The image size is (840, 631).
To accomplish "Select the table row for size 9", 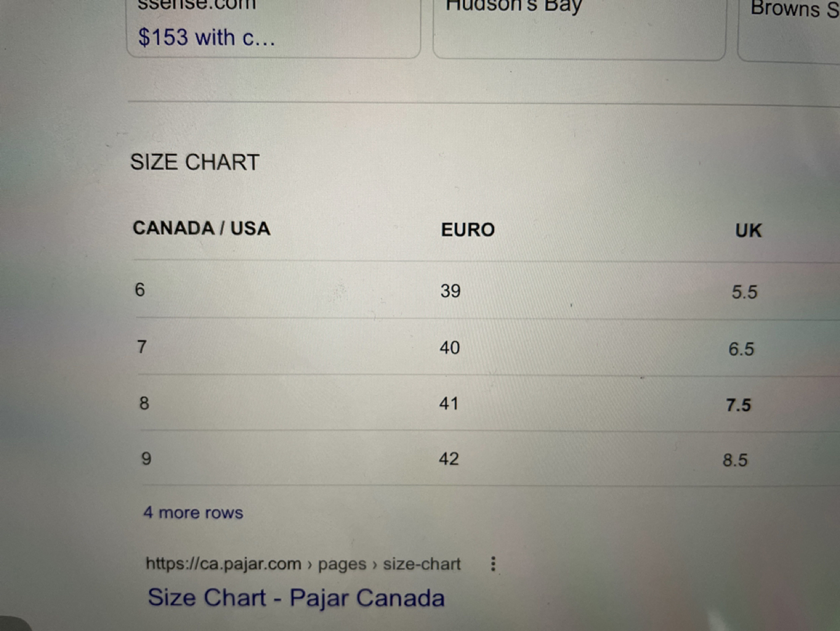I will pyautogui.click(x=408, y=460).
